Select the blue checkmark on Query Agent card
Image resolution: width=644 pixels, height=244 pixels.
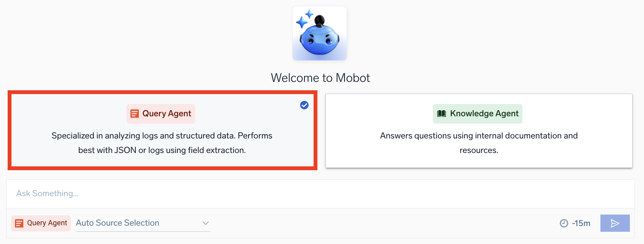304,105
